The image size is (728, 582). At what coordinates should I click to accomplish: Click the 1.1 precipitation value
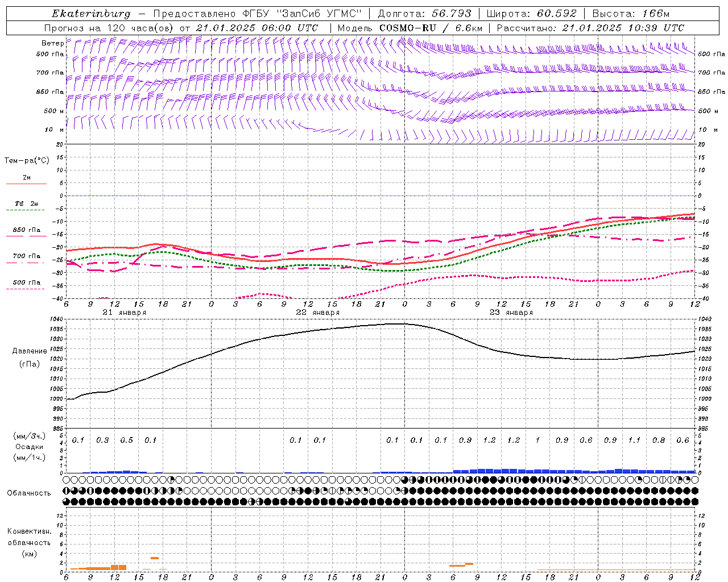tap(634, 440)
